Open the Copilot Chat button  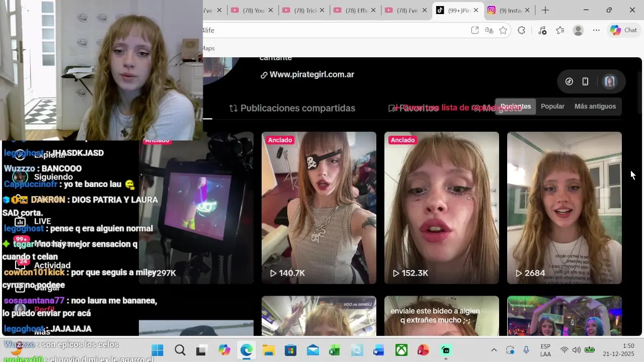[x=624, y=30]
